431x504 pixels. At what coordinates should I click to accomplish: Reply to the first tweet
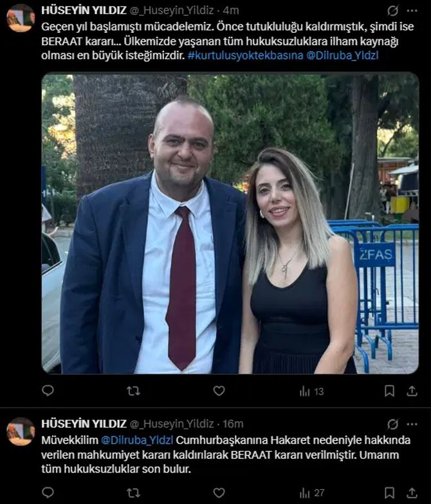pos(48,391)
